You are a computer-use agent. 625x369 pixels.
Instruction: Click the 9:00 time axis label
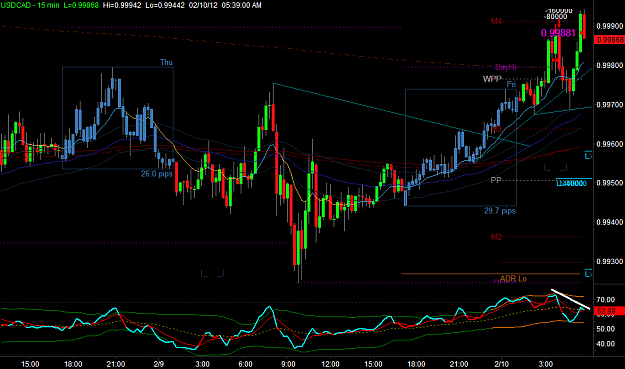pos(288,364)
